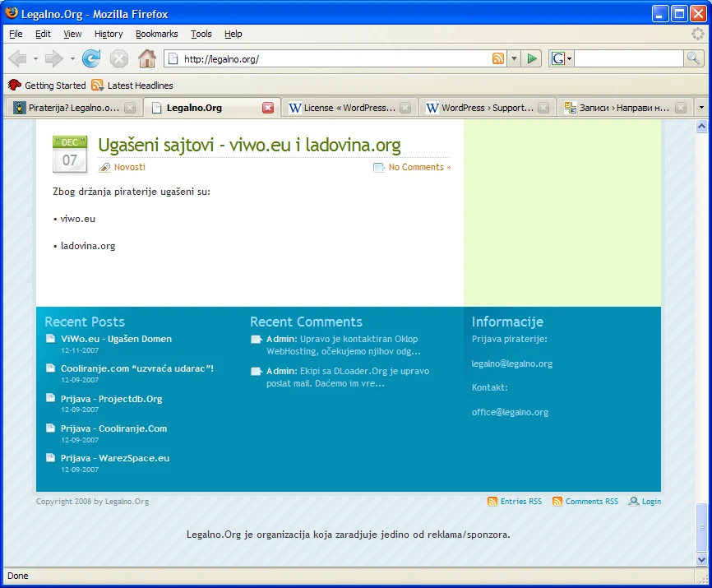Click the vertical scrollbar up arrow
The width and height of the screenshot is (712, 588).
701,126
